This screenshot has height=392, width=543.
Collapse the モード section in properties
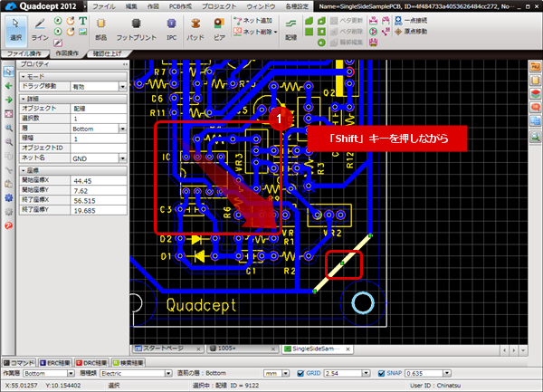point(24,76)
